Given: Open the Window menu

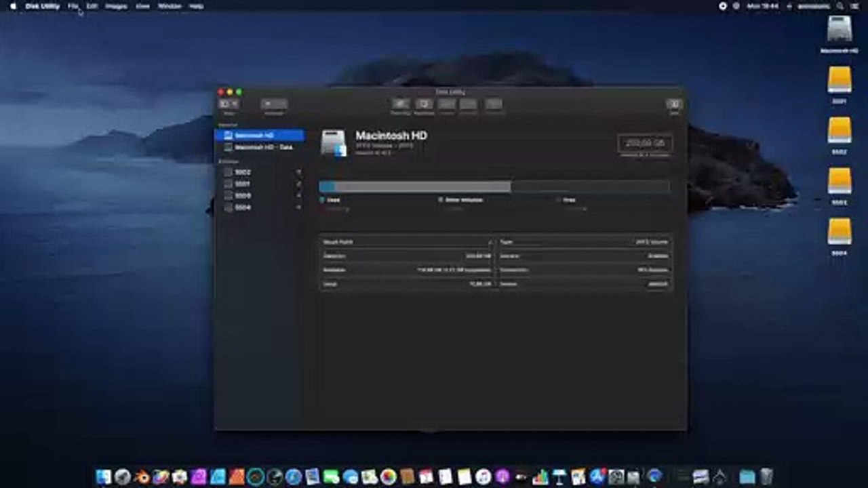Looking at the screenshot, I should [170, 6].
